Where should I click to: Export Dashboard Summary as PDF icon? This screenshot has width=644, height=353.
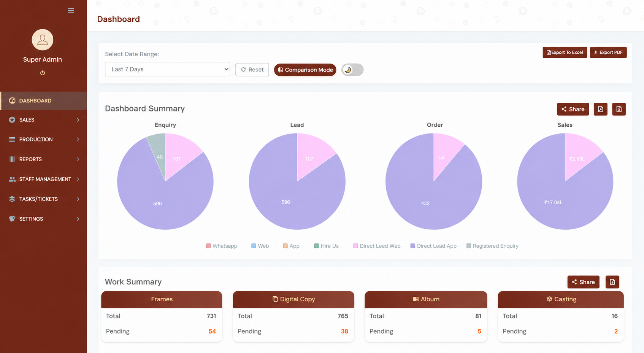(x=600, y=109)
